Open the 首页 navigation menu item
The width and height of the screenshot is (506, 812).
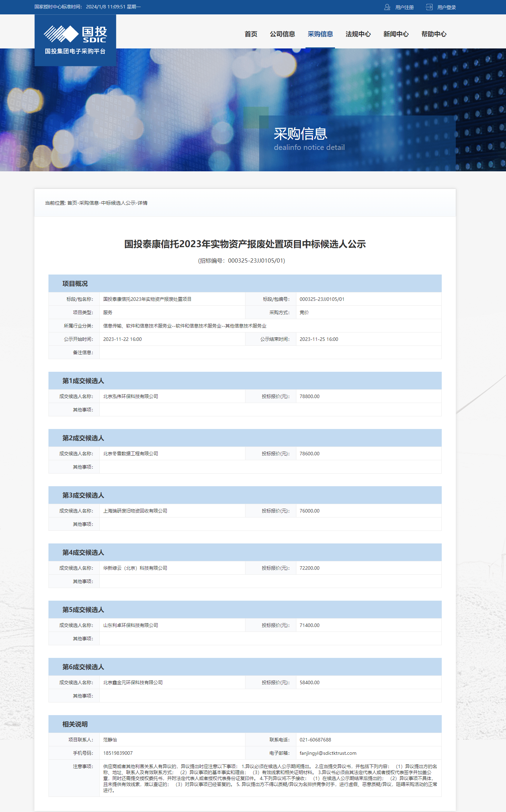point(251,34)
